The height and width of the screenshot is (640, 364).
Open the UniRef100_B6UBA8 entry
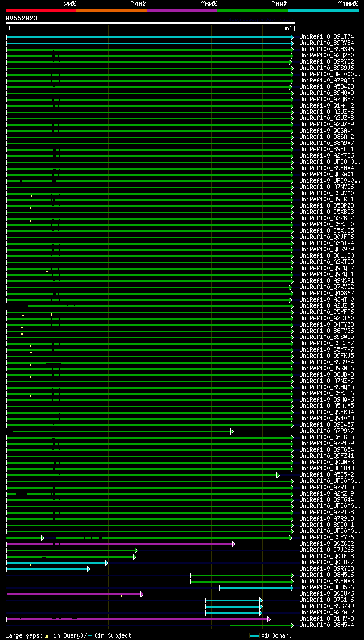pyautogui.click(x=326, y=375)
